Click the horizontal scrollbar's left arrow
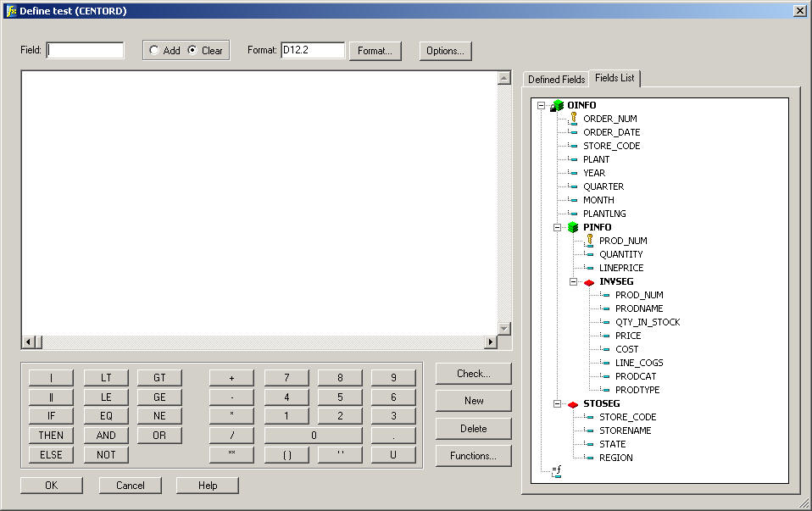 tap(29, 342)
